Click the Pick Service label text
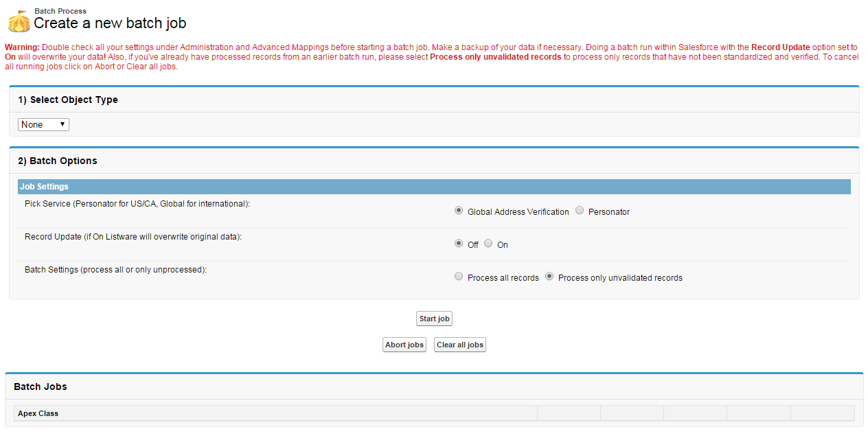868x438 pixels. pyautogui.click(x=137, y=204)
